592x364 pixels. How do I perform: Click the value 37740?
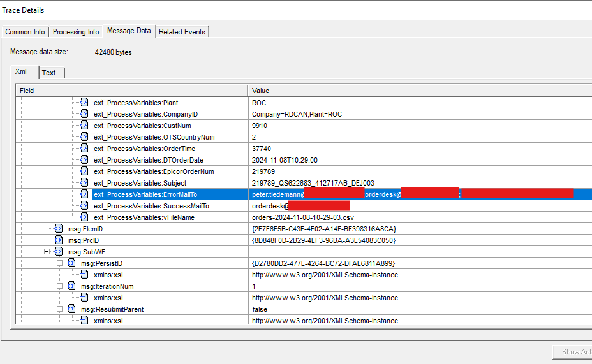(262, 149)
